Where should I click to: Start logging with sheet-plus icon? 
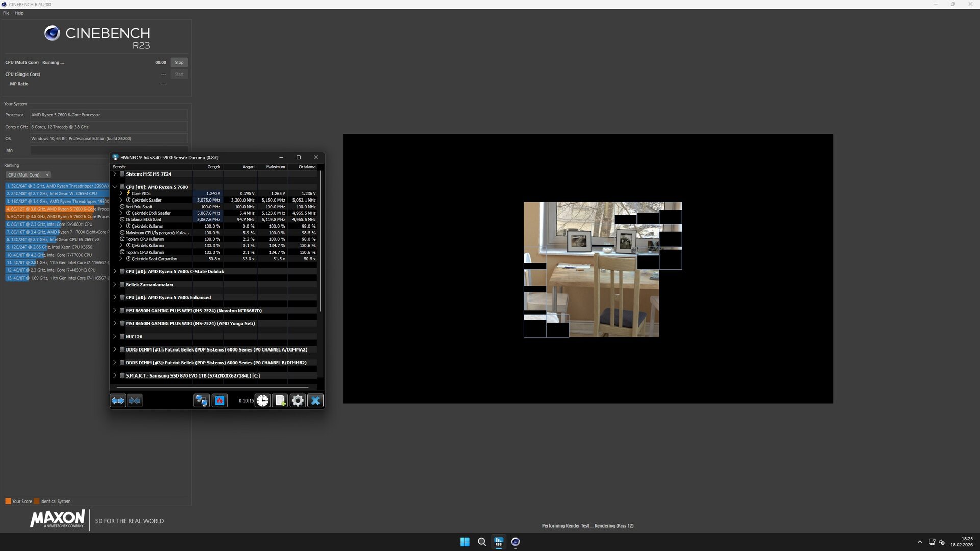pyautogui.click(x=280, y=401)
